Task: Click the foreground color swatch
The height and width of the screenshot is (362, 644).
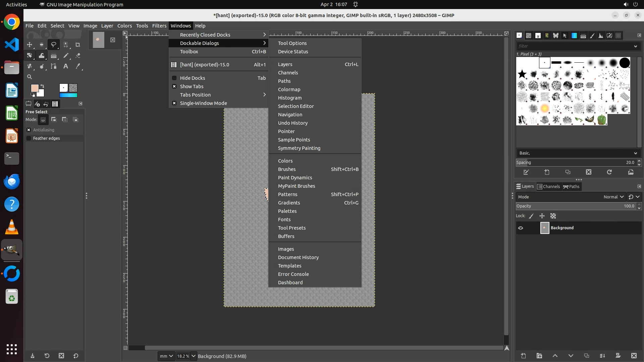Action: [x=35, y=88]
